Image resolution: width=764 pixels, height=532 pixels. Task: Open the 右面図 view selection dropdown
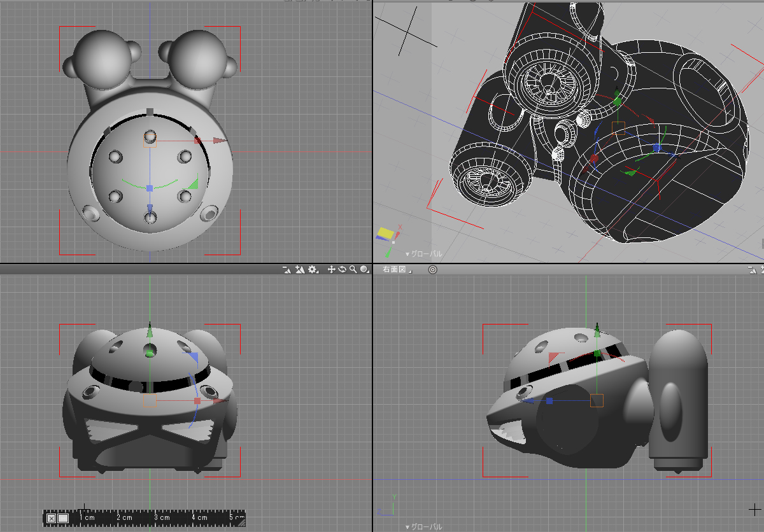[x=395, y=270]
